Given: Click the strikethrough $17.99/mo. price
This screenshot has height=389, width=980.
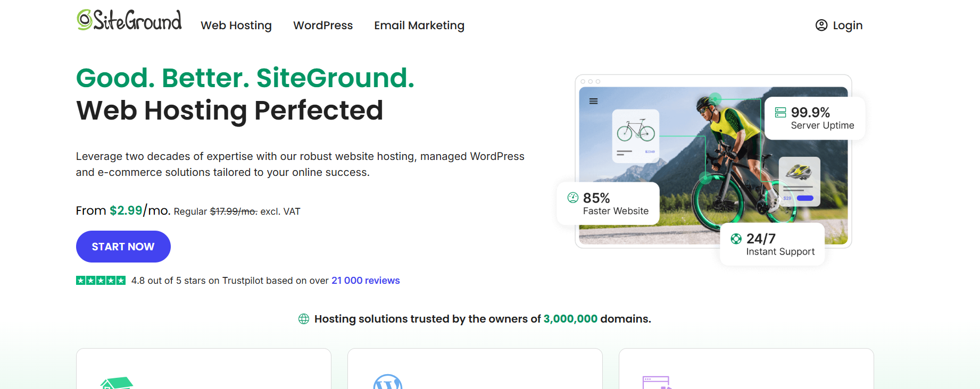Looking at the screenshot, I should [x=234, y=212].
